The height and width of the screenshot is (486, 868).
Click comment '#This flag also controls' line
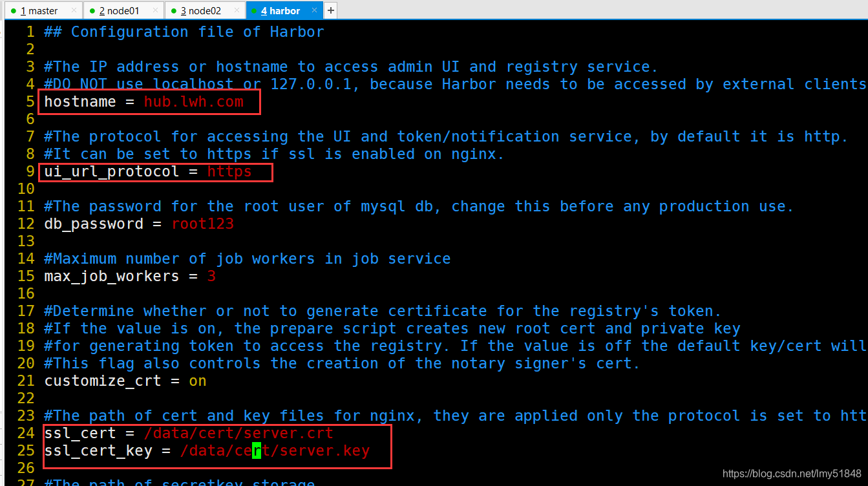pos(342,364)
